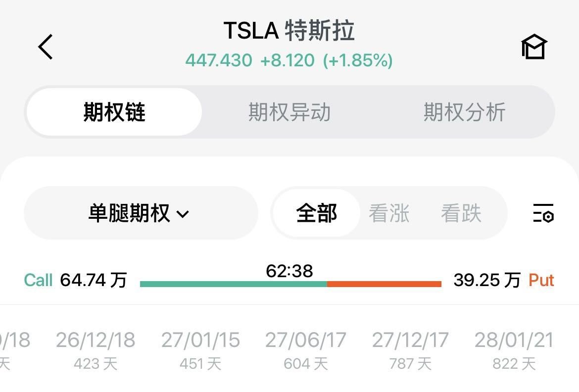Expand the 单腿期权 strategy dropdown
The image size is (579, 392).
(x=141, y=213)
